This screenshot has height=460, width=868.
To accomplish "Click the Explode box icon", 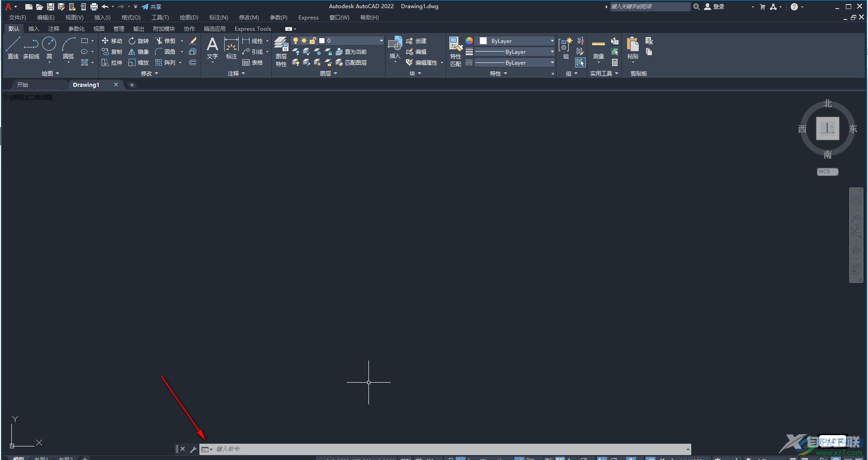I will click(x=193, y=52).
